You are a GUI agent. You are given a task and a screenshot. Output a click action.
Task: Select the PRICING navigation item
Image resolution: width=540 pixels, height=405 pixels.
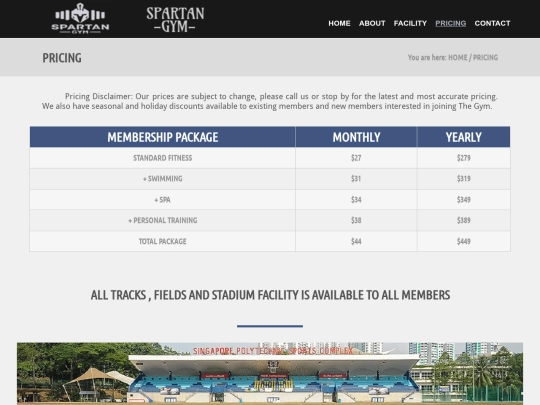450,23
